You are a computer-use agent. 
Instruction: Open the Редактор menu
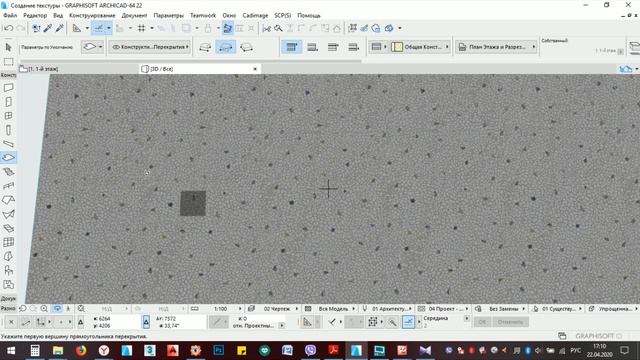tap(35, 15)
